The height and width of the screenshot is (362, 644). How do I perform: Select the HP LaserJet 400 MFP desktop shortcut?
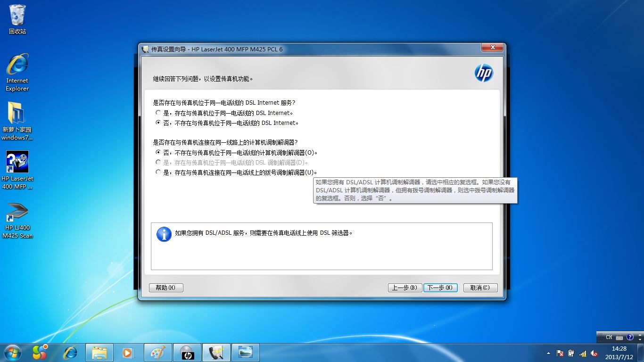[17, 170]
